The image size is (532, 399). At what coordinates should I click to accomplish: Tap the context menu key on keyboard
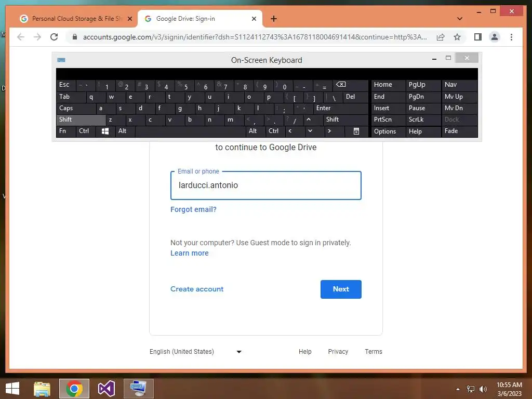click(356, 131)
